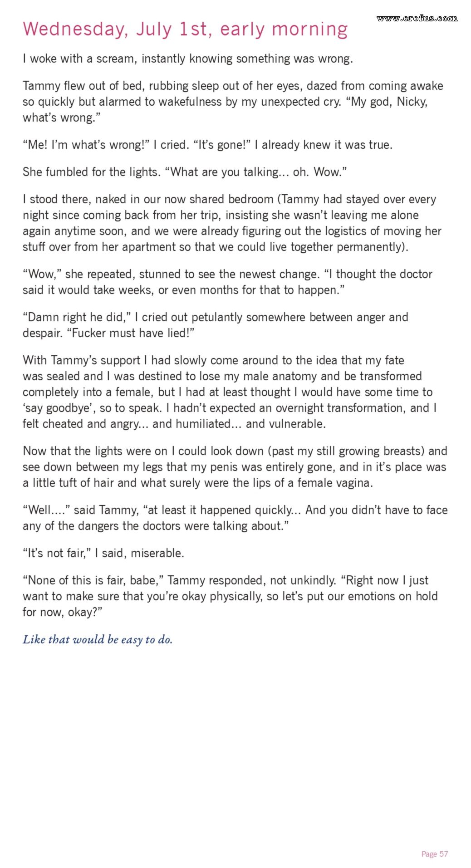Click the "Page 57" page number
This screenshot has width=471, height=868.
point(434,854)
